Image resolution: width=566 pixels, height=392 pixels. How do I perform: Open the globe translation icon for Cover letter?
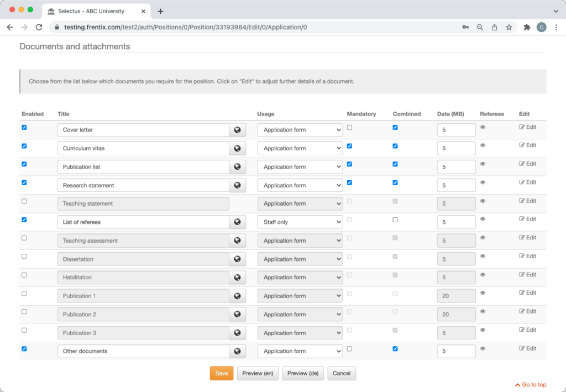pos(237,129)
